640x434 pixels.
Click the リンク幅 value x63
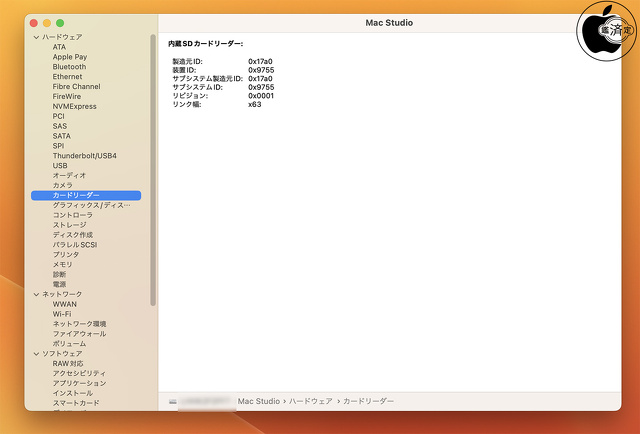(x=255, y=105)
